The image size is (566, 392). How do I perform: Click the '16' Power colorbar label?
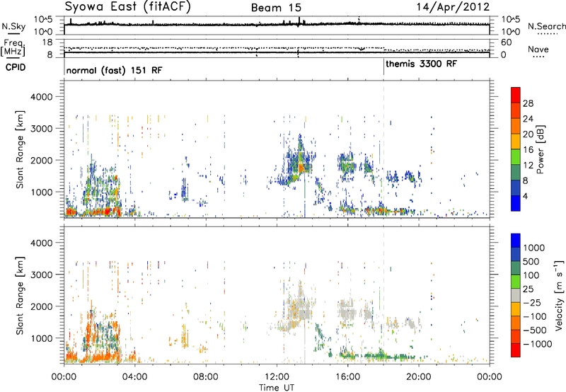coord(528,150)
